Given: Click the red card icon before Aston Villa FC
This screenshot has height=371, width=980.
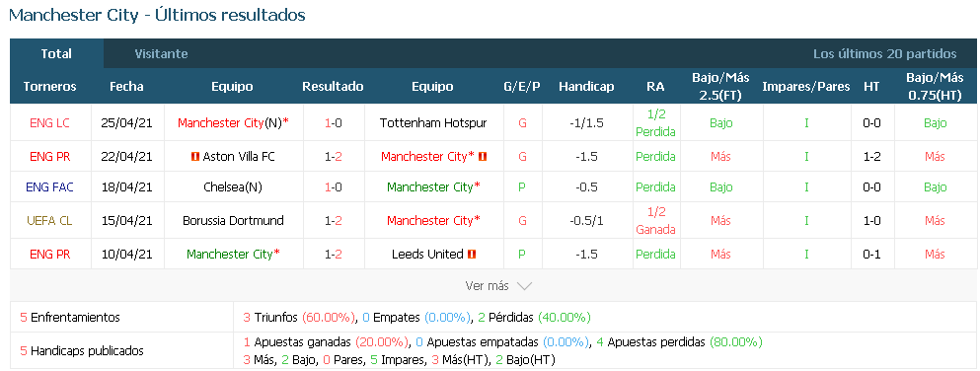Looking at the screenshot, I should pos(195,157).
